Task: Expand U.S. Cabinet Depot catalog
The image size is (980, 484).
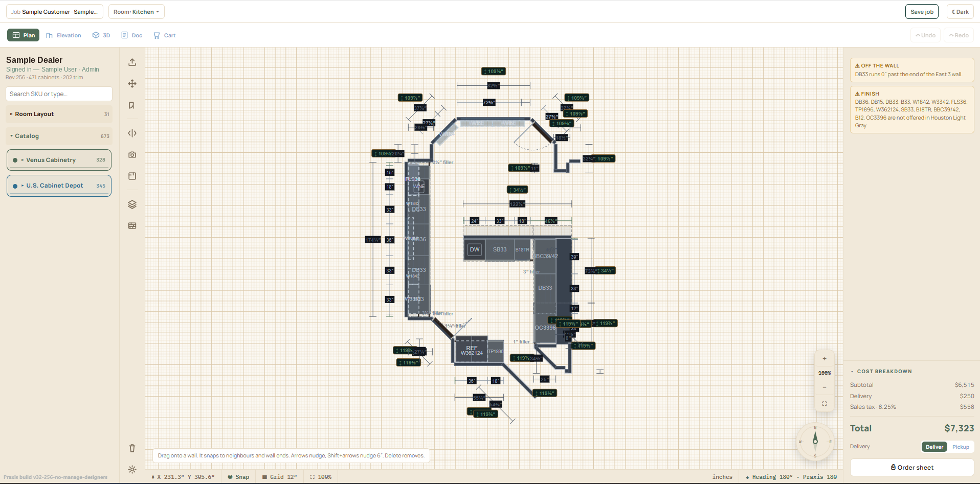Action: pos(59,186)
